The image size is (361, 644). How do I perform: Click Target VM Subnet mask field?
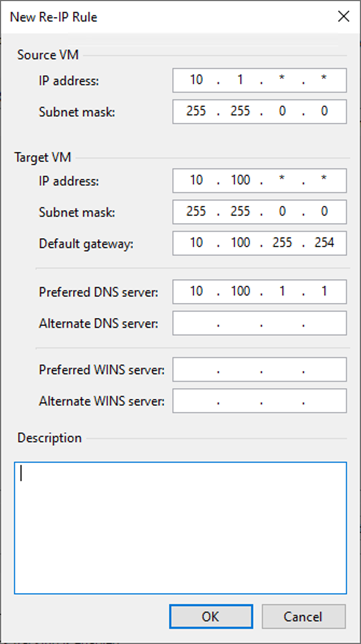(259, 212)
